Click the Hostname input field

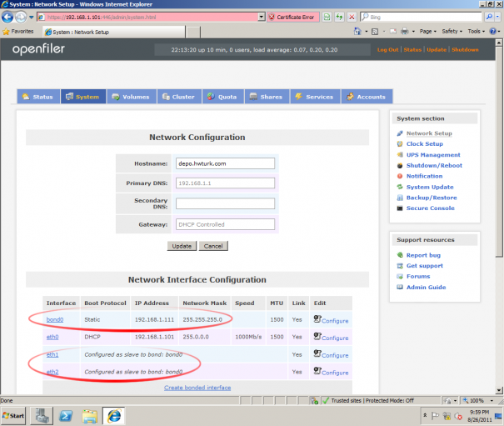(x=225, y=163)
